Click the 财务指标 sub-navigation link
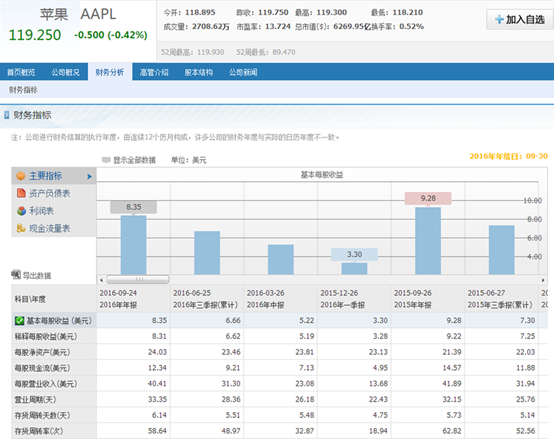This screenshot has height=439, width=554. coord(23,90)
